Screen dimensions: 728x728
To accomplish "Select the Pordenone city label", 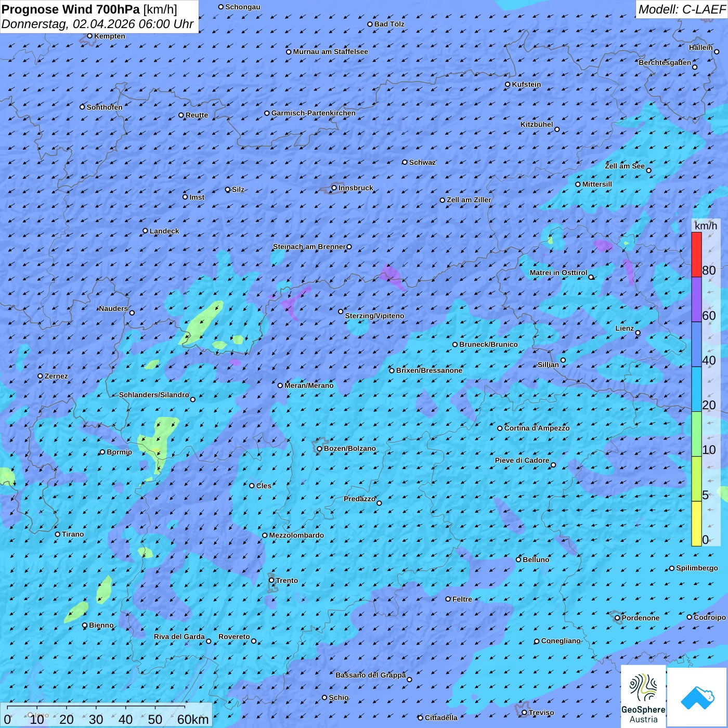I will click(641, 618).
